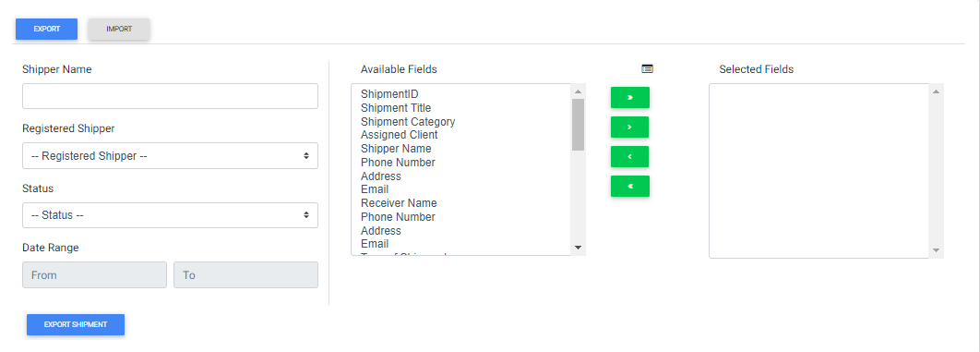Click the move-selected-field-left single arrow button
Viewport: 980px width, 352px height.
point(629,156)
